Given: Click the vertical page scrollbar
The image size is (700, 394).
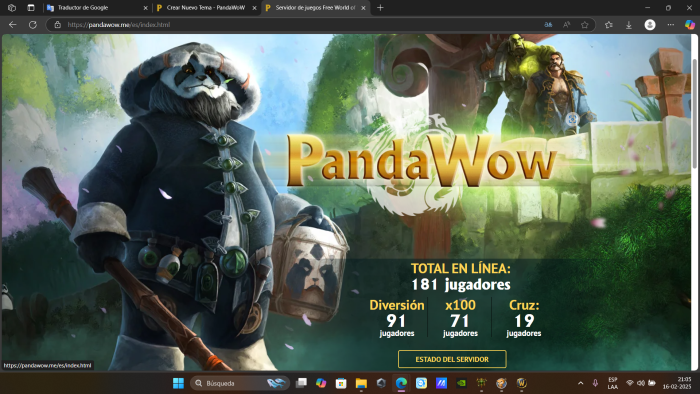Looking at the screenshot, I should tap(695, 114).
